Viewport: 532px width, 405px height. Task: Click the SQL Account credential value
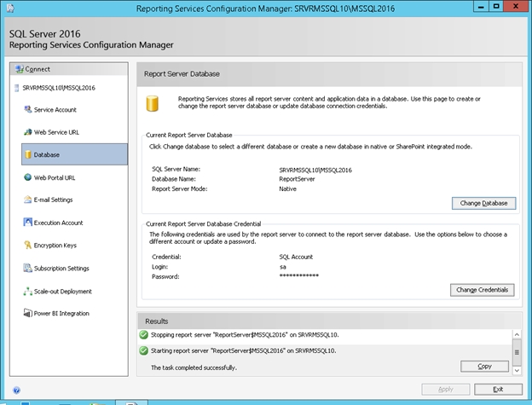296,257
